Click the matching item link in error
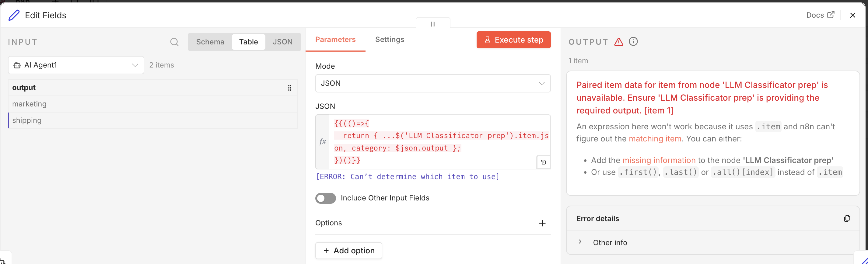The image size is (868, 264). click(655, 139)
